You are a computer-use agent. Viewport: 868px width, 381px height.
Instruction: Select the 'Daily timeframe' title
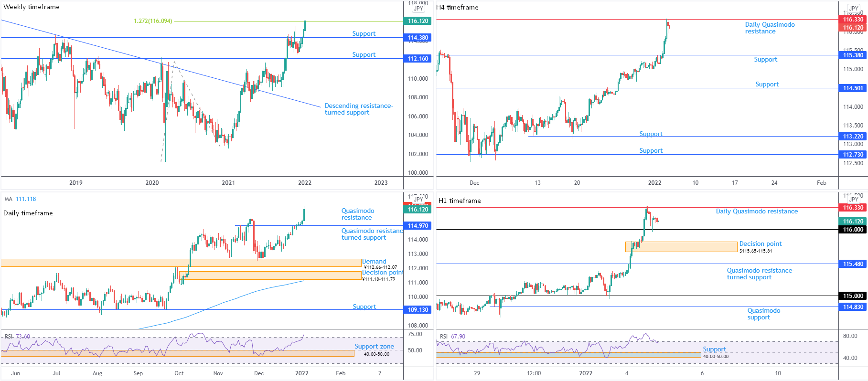click(x=28, y=213)
